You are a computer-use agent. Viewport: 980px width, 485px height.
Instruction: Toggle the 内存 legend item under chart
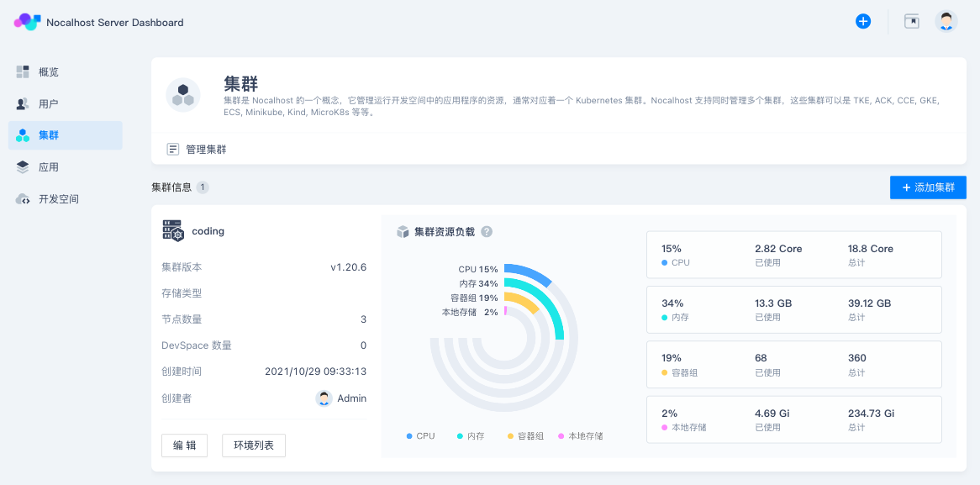(471, 435)
